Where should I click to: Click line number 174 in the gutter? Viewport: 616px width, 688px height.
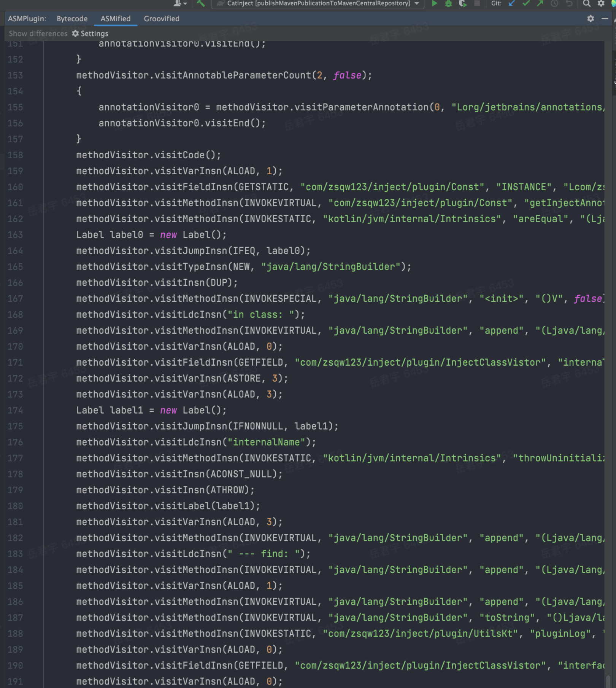click(x=15, y=410)
